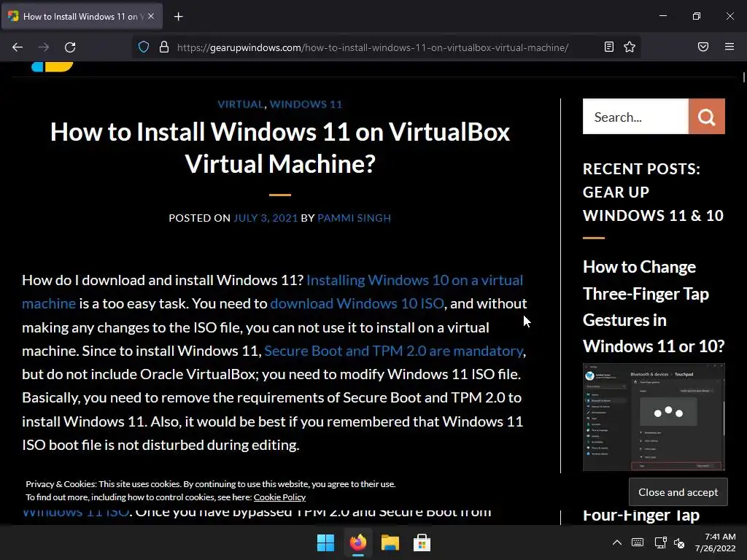Image resolution: width=747 pixels, height=560 pixels.
Task: Click the address bar URL
Action: pos(373,47)
